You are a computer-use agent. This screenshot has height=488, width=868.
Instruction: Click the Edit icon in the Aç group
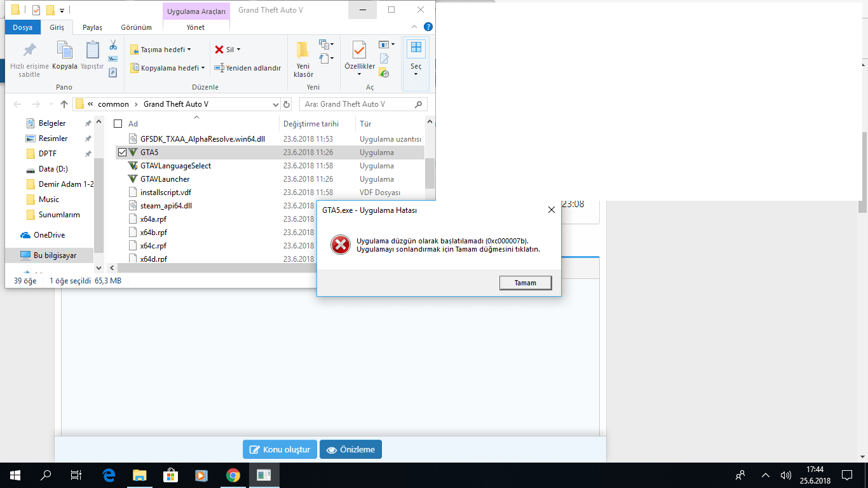click(384, 59)
